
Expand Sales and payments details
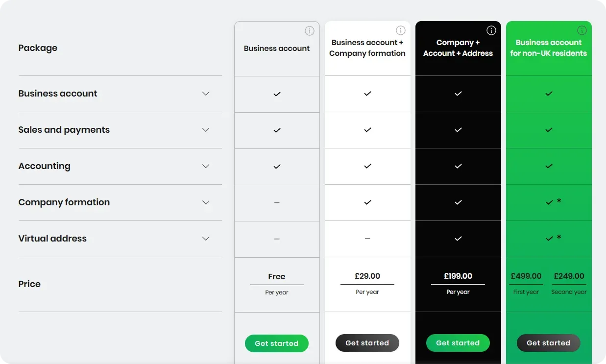click(x=206, y=130)
